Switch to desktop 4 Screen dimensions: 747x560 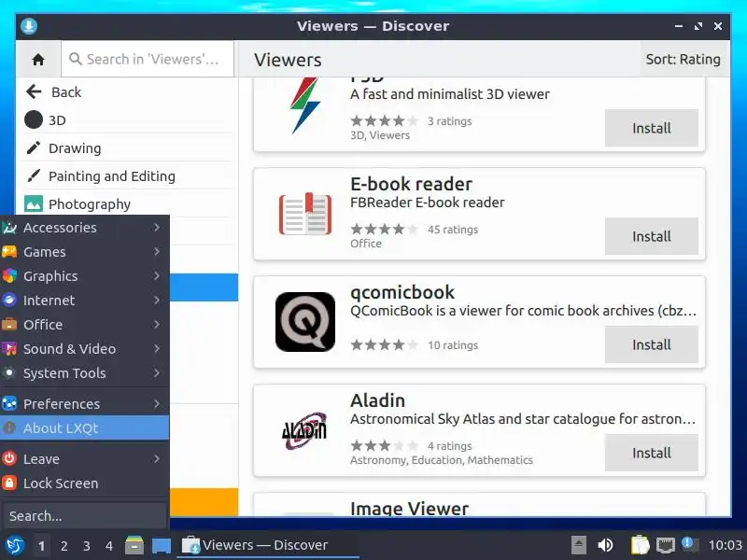pyautogui.click(x=108, y=546)
